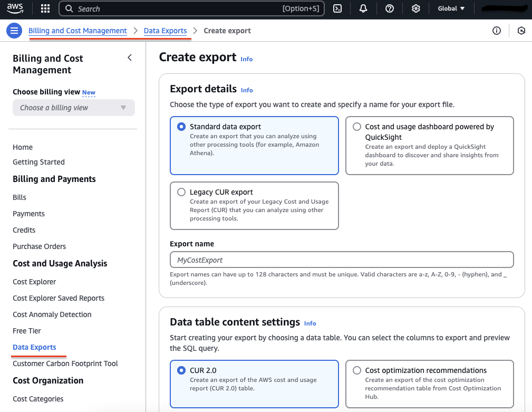
Task: Click the AWS home logo
Action: [15, 8]
